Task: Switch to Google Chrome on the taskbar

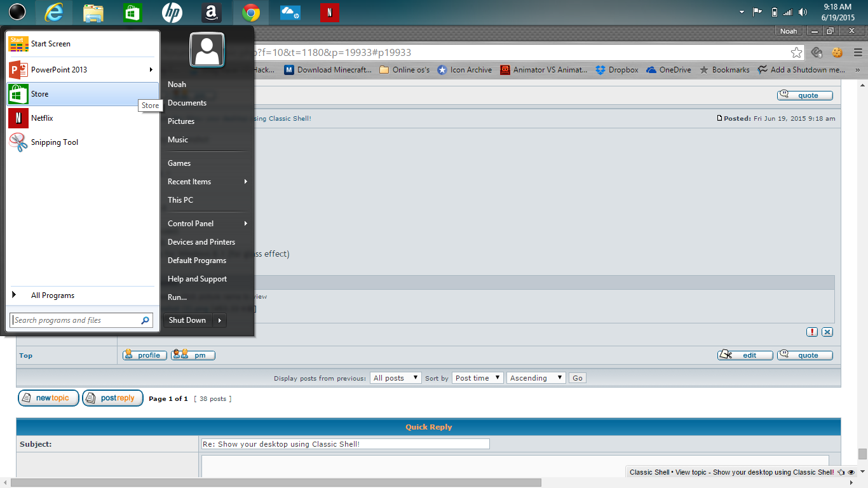Action: point(251,12)
